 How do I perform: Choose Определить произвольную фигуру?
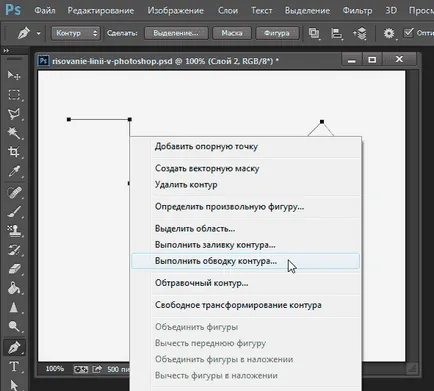click(x=245, y=207)
